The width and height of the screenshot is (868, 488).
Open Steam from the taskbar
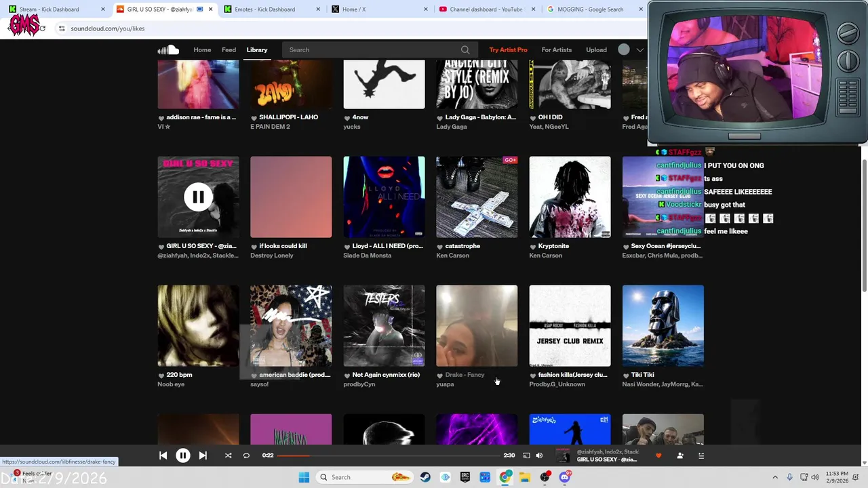click(x=425, y=477)
